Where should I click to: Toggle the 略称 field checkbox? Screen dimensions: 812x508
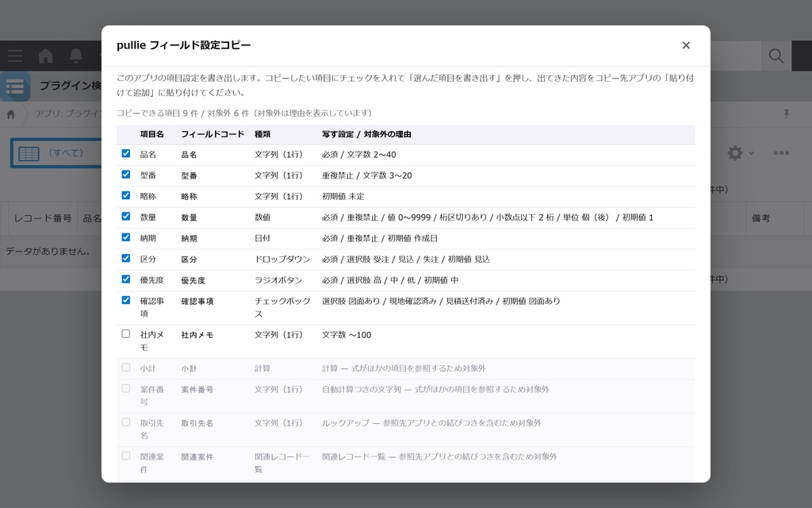[x=126, y=195]
